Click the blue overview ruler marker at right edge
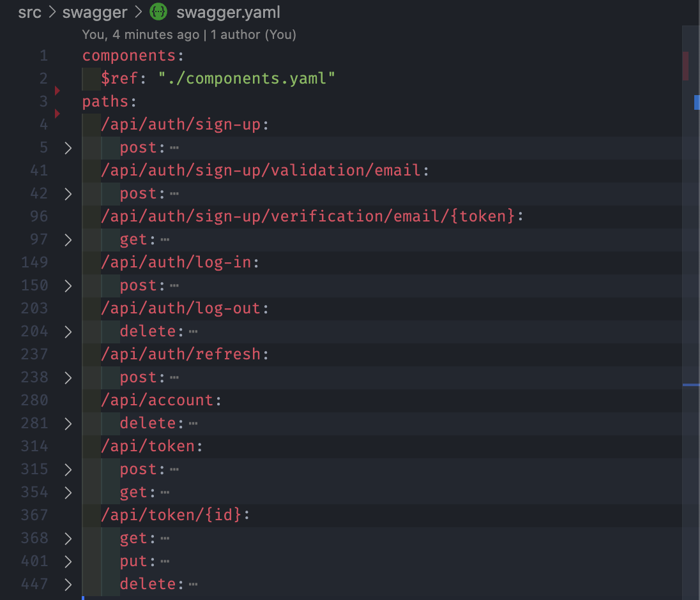Viewport: 700px width, 600px height. 697,102
